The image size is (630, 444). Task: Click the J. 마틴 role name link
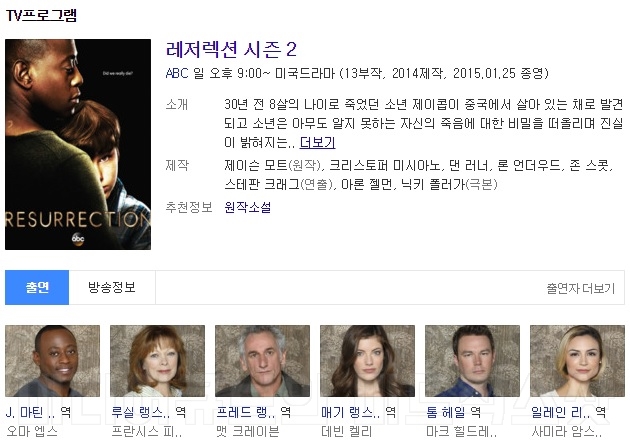point(31,412)
